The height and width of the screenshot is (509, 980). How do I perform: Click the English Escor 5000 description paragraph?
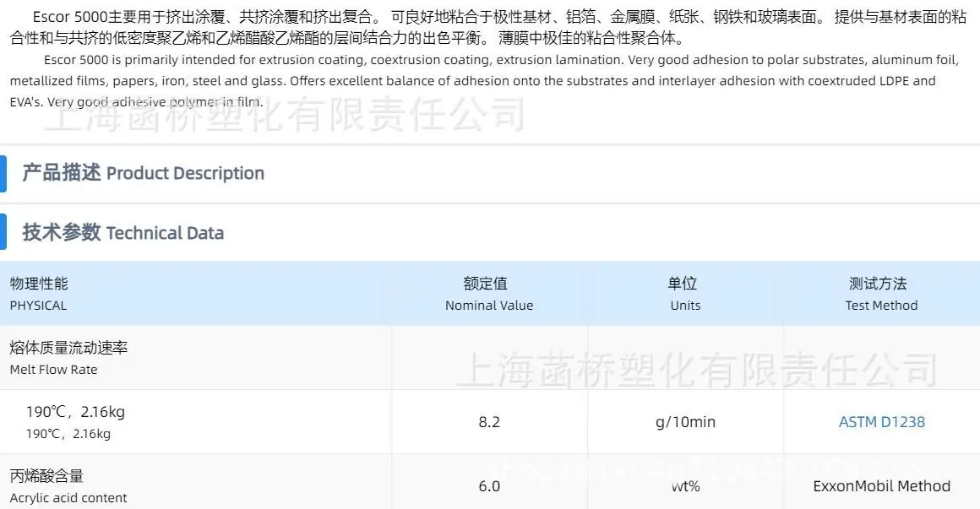click(x=484, y=80)
